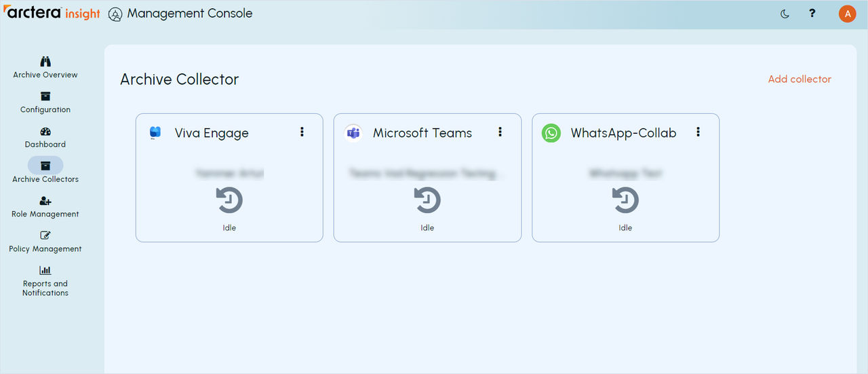This screenshot has height=374, width=868.
Task: Go to Configuration label
Action: pyautogui.click(x=45, y=109)
